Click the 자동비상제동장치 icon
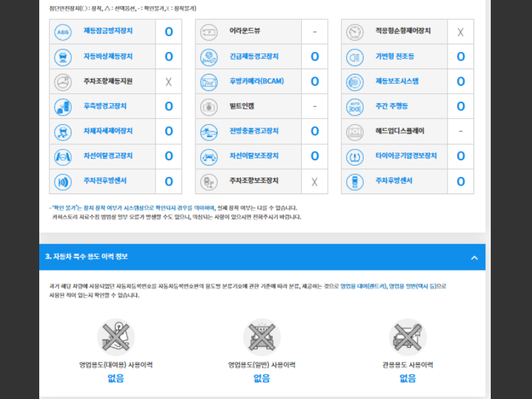 (x=63, y=57)
